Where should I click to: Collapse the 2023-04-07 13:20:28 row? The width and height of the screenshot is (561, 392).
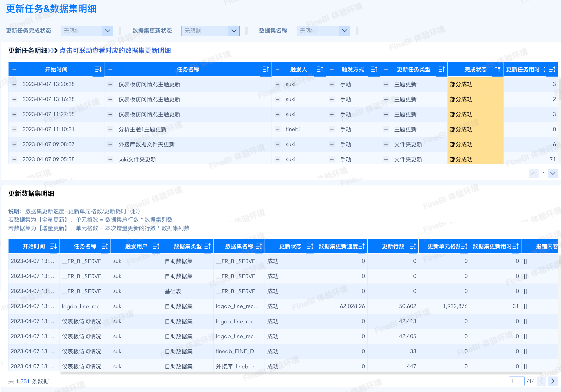point(14,84)
